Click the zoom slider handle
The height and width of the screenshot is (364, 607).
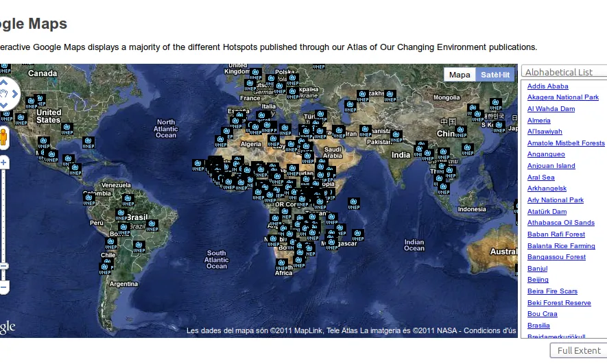[x=3, y=266]
